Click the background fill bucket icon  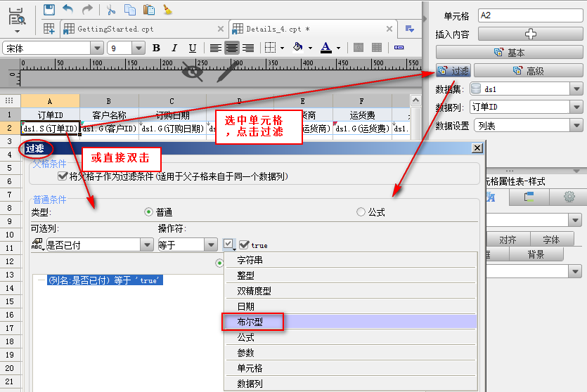coord(298,48)
